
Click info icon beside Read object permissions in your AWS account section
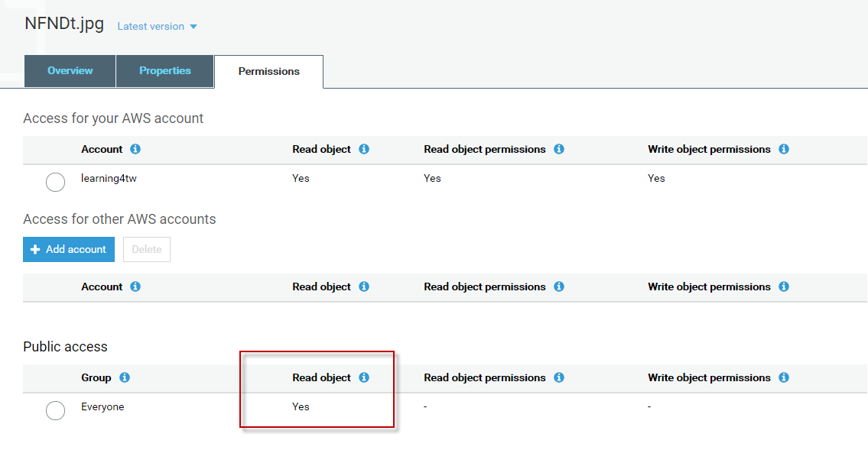559,149
